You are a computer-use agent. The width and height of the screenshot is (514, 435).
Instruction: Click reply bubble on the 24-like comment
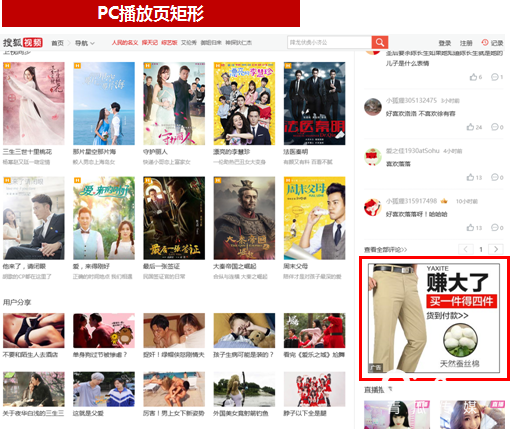point(495,127)
